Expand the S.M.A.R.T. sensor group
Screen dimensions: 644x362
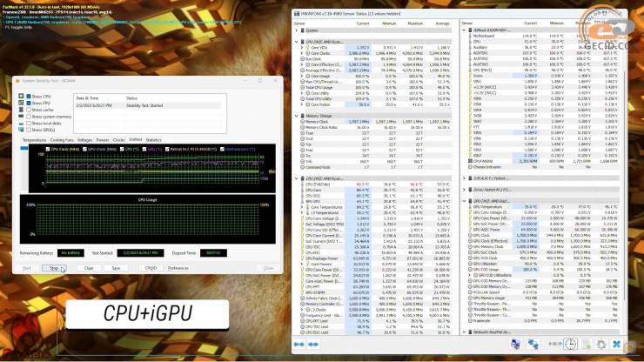[x=465, y=178]
